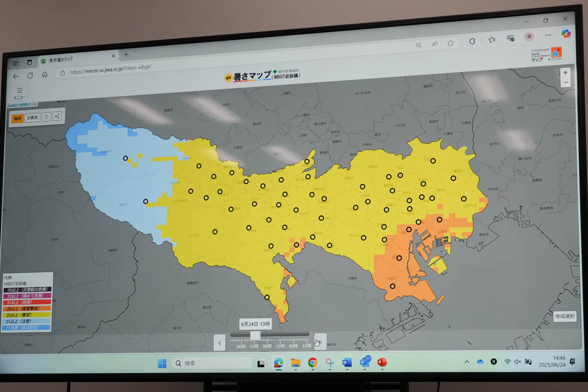
Task: Close the 東京暑さマップ tab
Action: 113,56
